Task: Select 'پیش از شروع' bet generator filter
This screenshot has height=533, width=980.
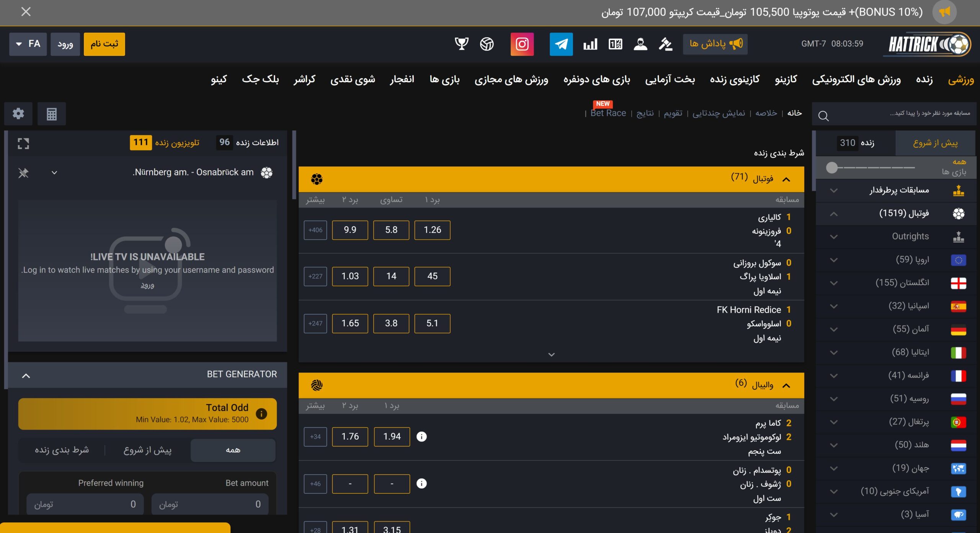Action: [147, 450]
